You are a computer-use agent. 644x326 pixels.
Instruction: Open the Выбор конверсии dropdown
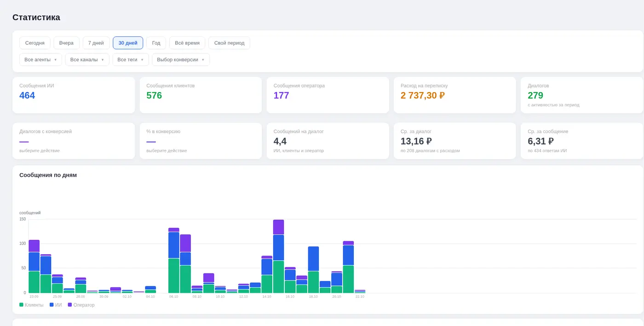(181, 59)
